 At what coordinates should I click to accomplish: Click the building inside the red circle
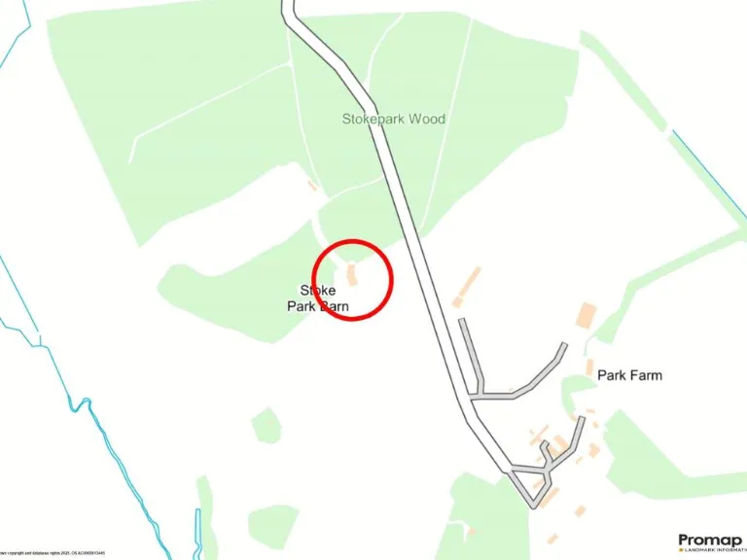click(x=351, y=275)
